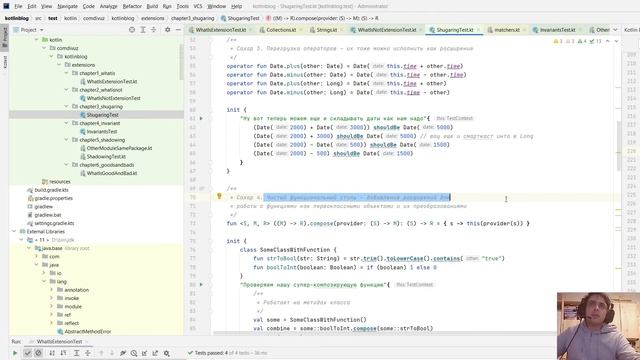Open the File menu
The height and width of the screenshot is (360, 640).
[x=18, y=6]
